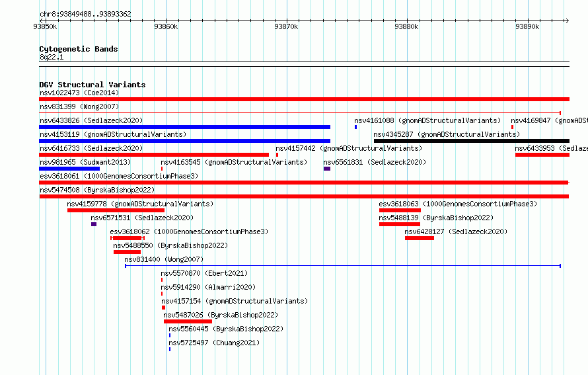
Task: Select the red nsv5487026 variant bar
Action: [188, 321]
